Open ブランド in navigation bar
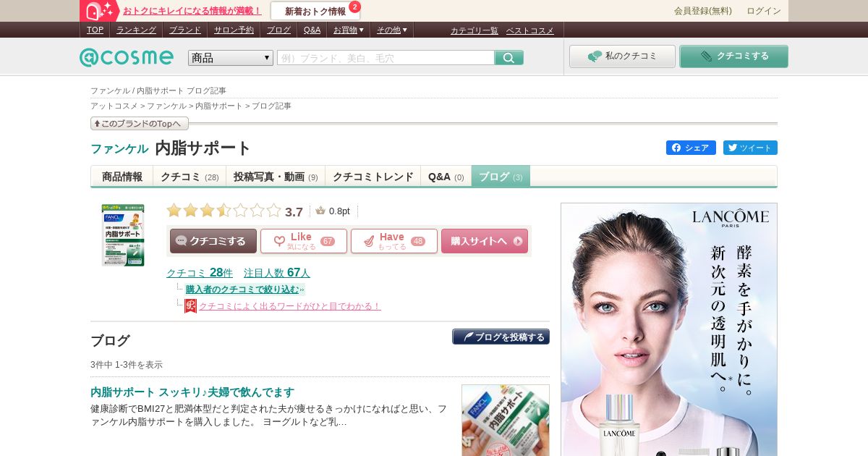Screen dimensions: 868x456 [185, 30]
